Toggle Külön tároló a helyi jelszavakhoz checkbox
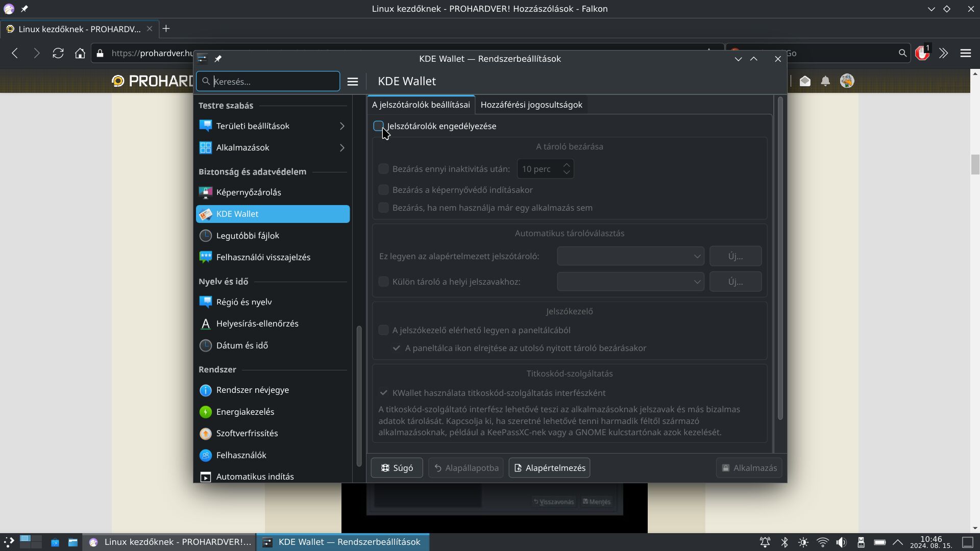 click(383, 282)
